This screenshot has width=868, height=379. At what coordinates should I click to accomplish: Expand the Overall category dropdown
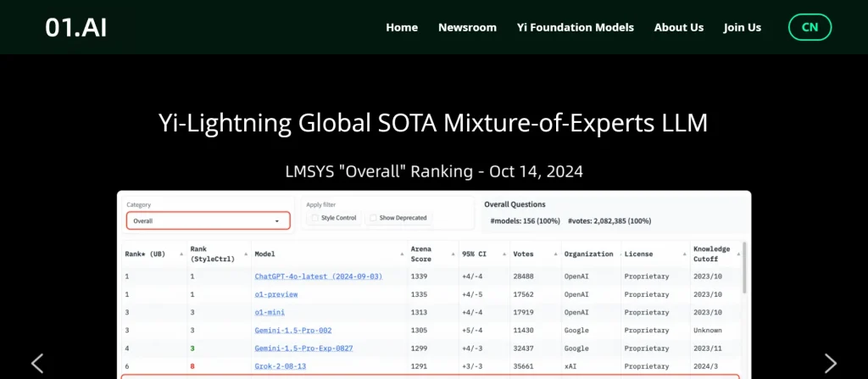(x=208, y=220)
